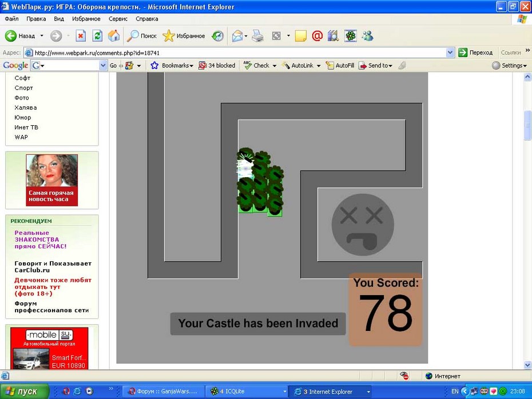The width and height of the screenshot is (532, 399).
Task: Open the Правка menu
Action: click(36, 19)
